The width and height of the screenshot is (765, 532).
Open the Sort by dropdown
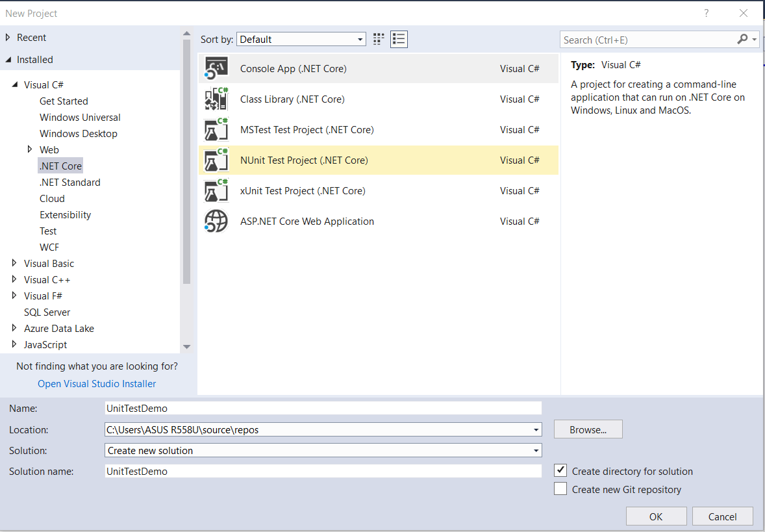click(361, 39)
